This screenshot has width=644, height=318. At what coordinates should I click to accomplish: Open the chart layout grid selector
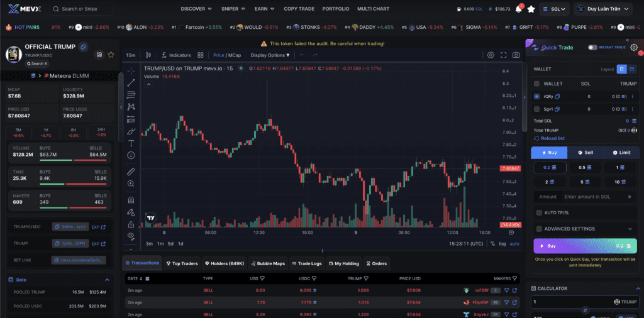[x=201, y=55]
